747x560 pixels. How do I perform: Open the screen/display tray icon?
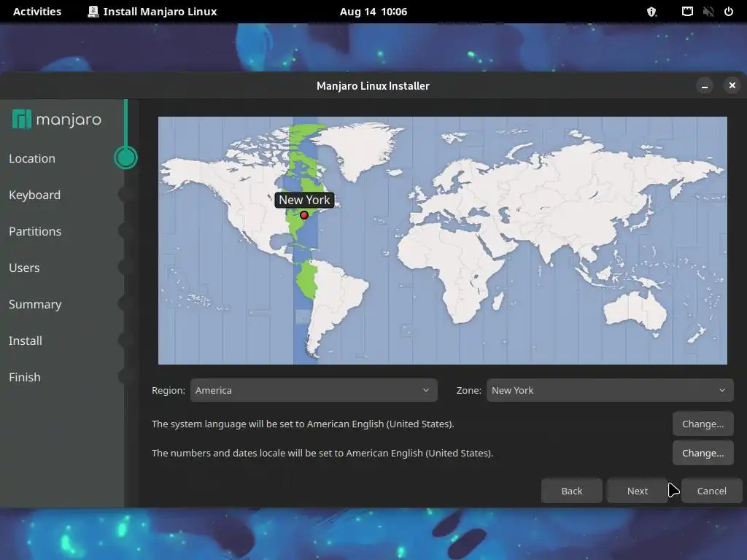[687, 12]
